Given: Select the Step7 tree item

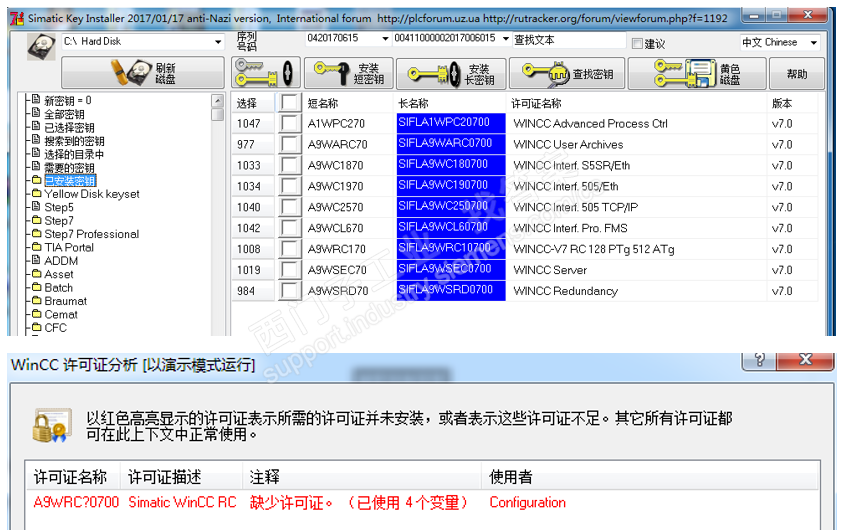Looking at the screenshot, I should click(x=59, y=221).
